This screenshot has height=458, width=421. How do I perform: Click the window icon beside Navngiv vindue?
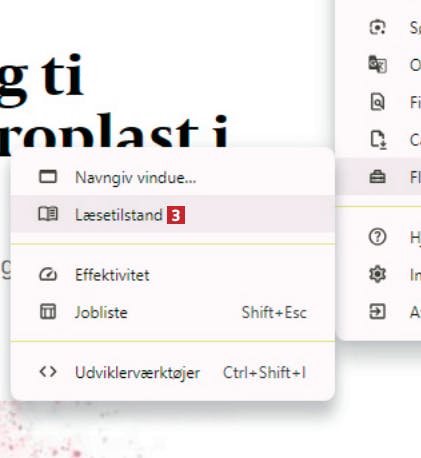coord(48,177)
